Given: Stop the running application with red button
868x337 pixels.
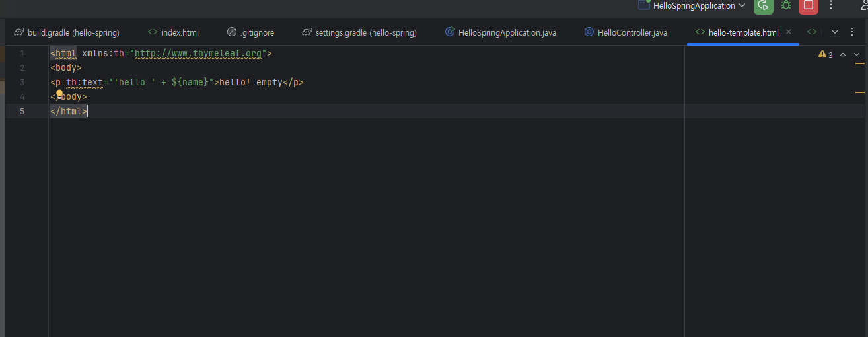Looking at the screenshot, I should (x=808, y=5).
